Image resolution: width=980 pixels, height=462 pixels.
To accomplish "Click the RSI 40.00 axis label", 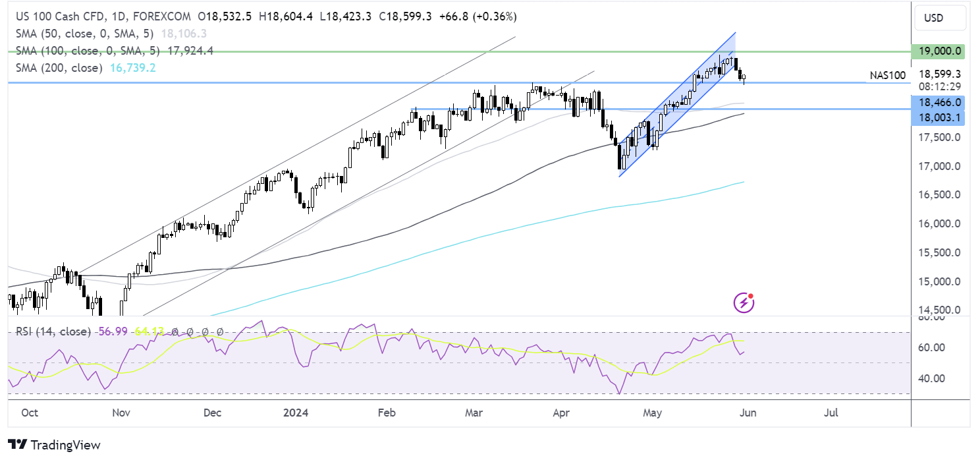I will coord(933,378).
